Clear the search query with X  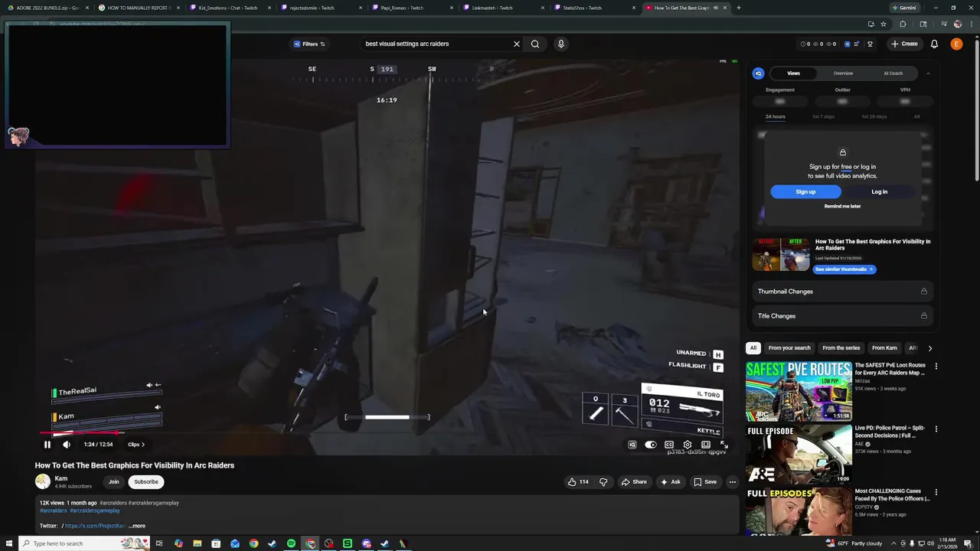click(x=517, y=44)
